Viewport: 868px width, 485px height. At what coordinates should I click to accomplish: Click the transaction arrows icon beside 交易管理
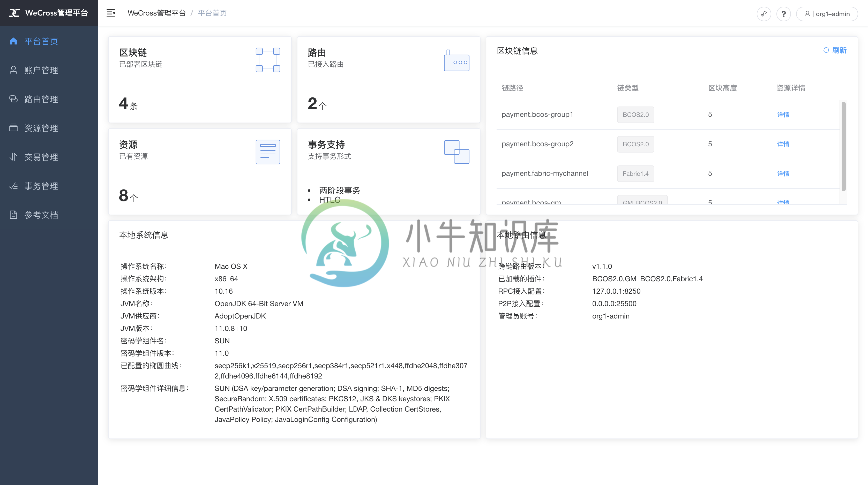point(13,157)
